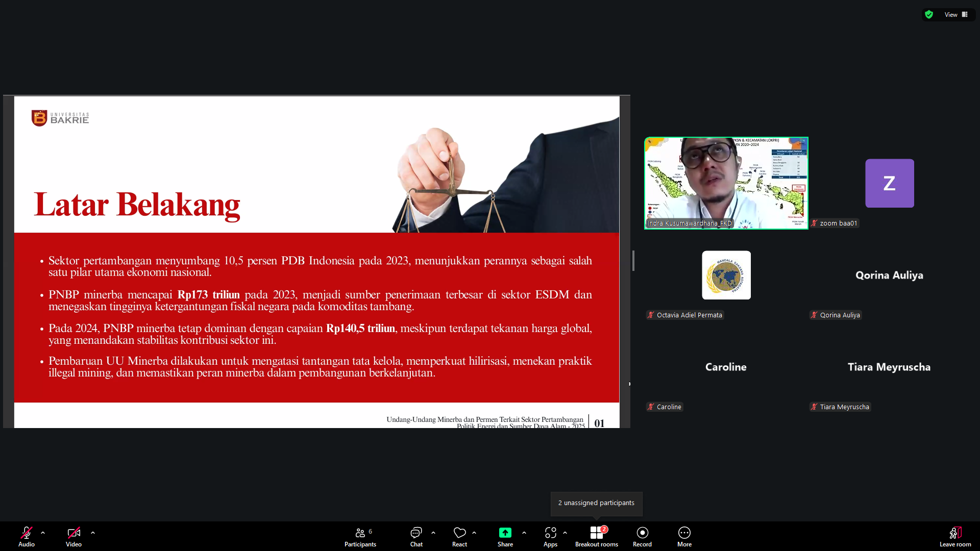Click the 'Latar Belakang' slide title
The height and width of the screenshot is (551, 980).
[137, 205]
